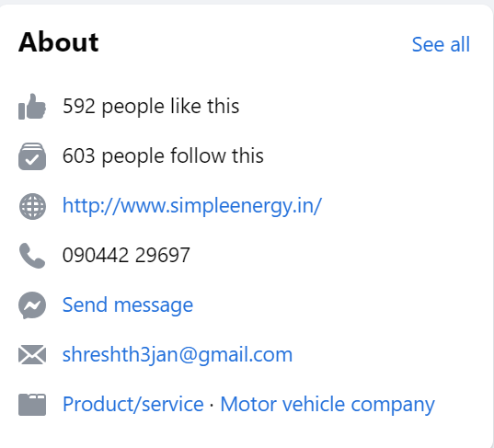Click the 592 people like this text
The height and width of the screenshot is (448, 494).
151,107
